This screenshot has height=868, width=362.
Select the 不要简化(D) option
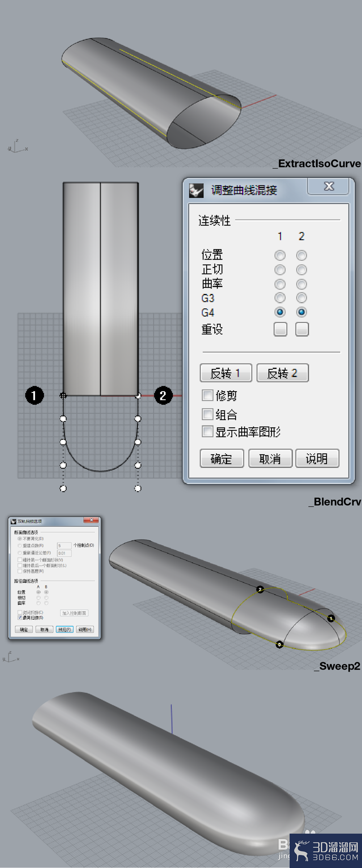(20, 539)
